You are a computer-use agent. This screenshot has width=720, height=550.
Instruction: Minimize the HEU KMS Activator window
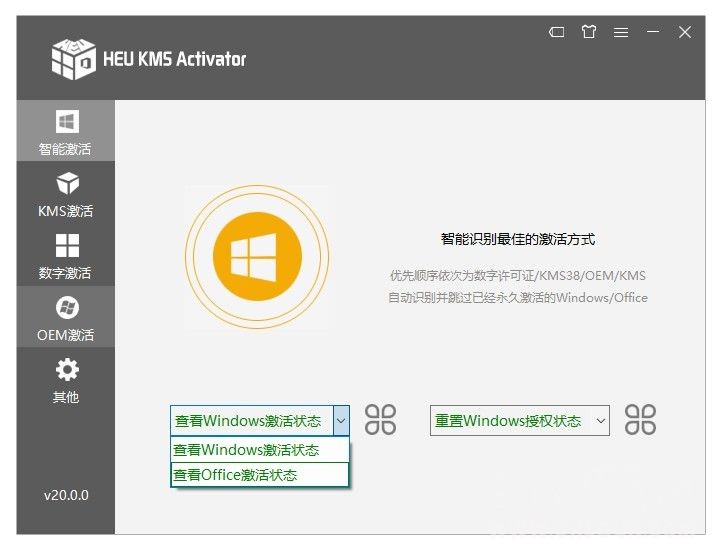point(652,32)
